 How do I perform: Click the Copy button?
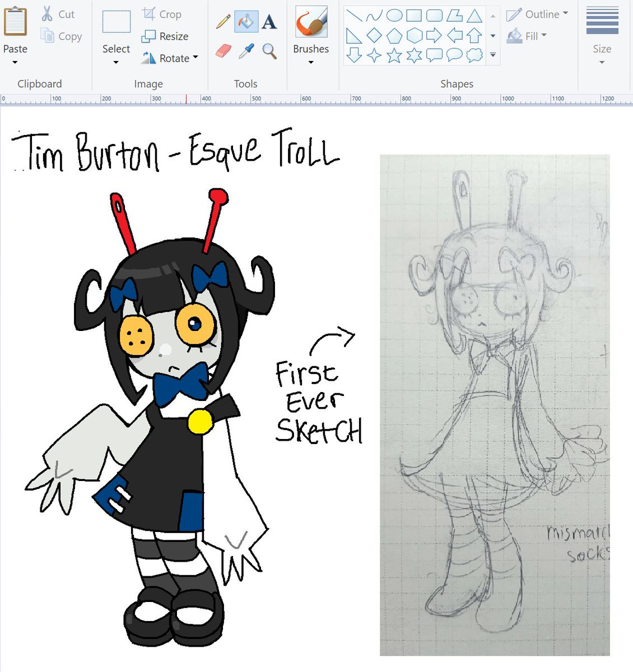pos(62,36)
